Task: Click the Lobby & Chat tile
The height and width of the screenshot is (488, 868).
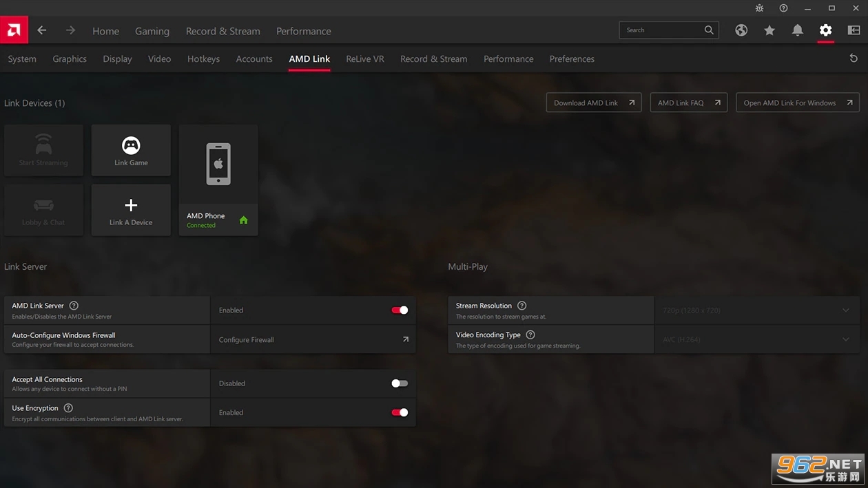Action: 43,210
